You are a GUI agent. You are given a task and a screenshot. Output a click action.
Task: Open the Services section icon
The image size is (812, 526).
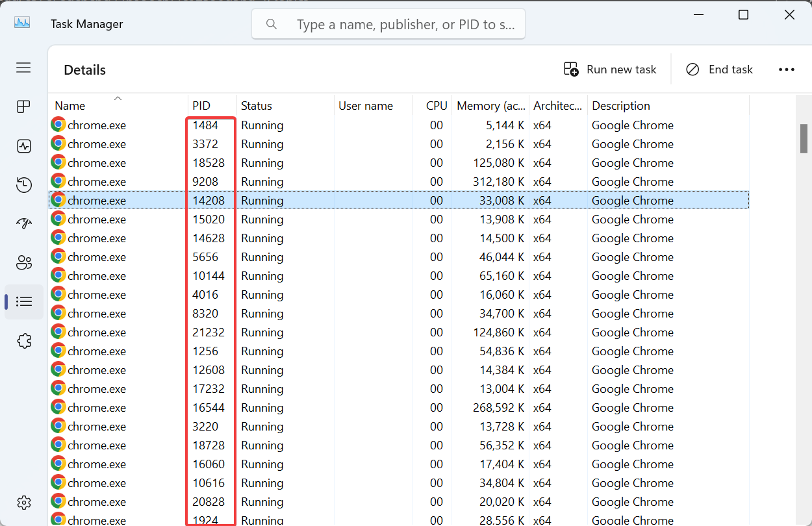[x=23, y=340]
